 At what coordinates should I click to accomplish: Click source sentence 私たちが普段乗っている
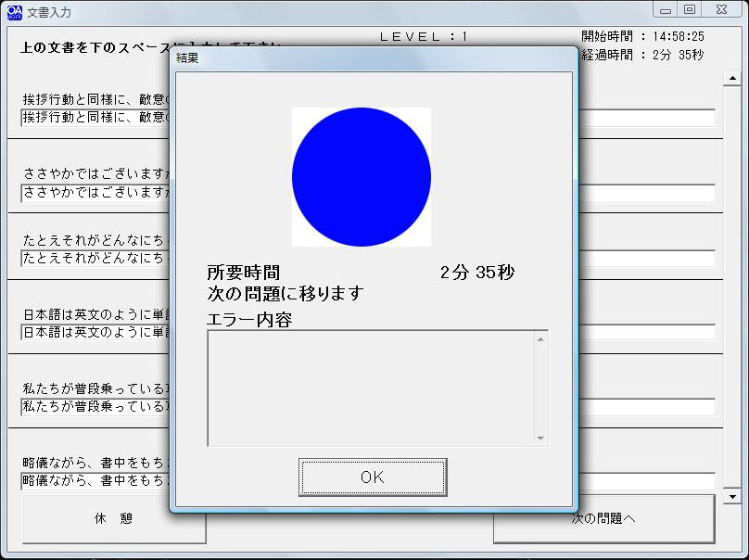point(95,389)
